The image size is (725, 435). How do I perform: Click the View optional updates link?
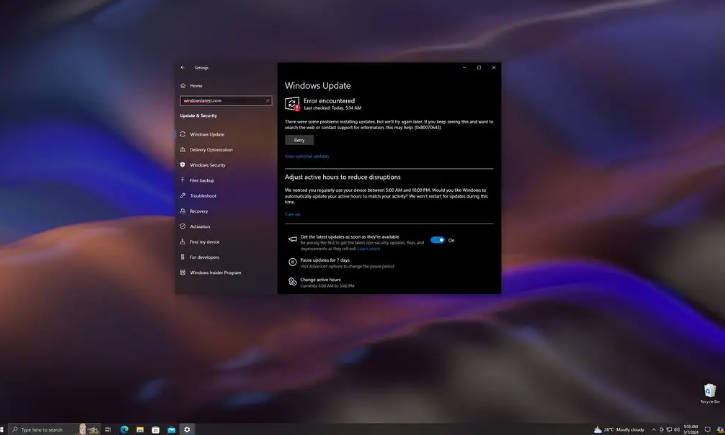click(307, 156)
